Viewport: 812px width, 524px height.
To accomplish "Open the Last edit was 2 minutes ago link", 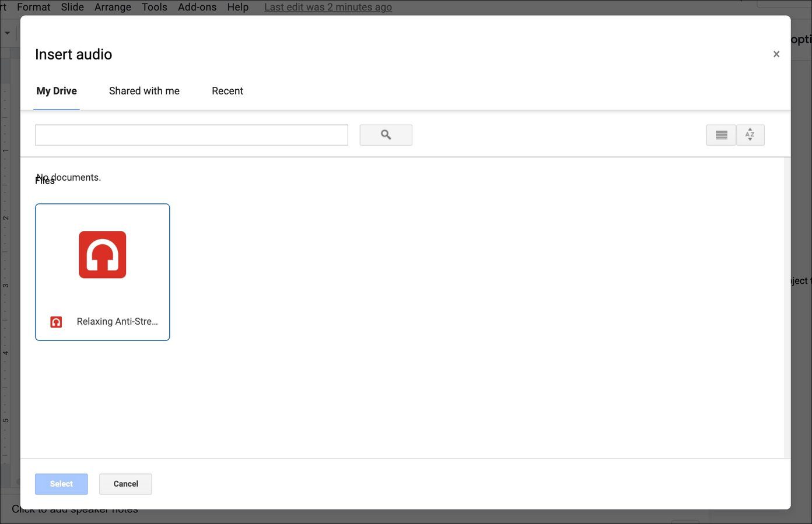I will point(328,7).
